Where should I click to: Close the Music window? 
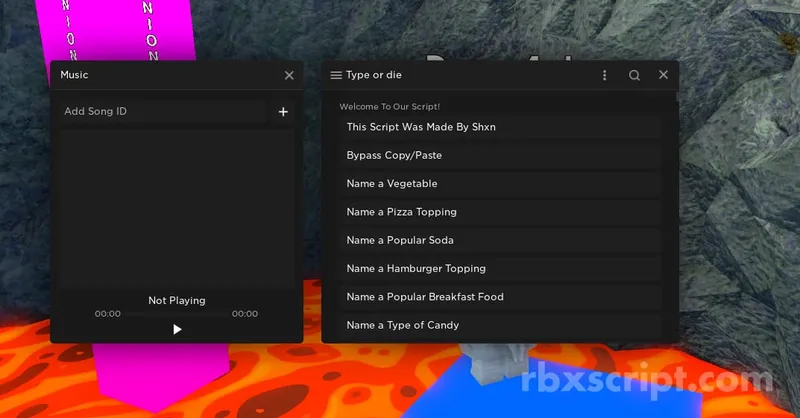pyautogui.click(x=289, y=75)
